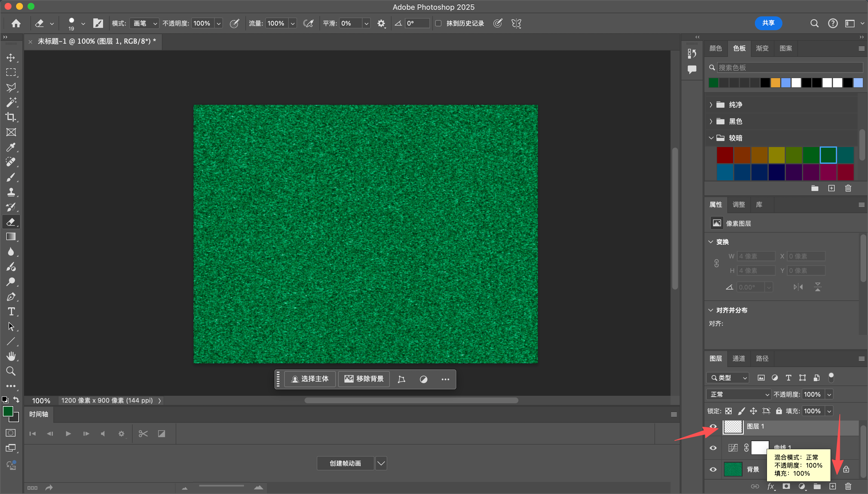
Task: Select the History Brush tool
Action: click(11, 207)
